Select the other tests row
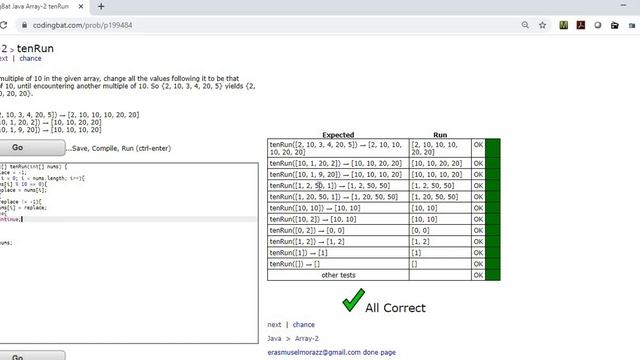This screenshot has width=640, height=360. pyautogui.click(x=338, y=275)
